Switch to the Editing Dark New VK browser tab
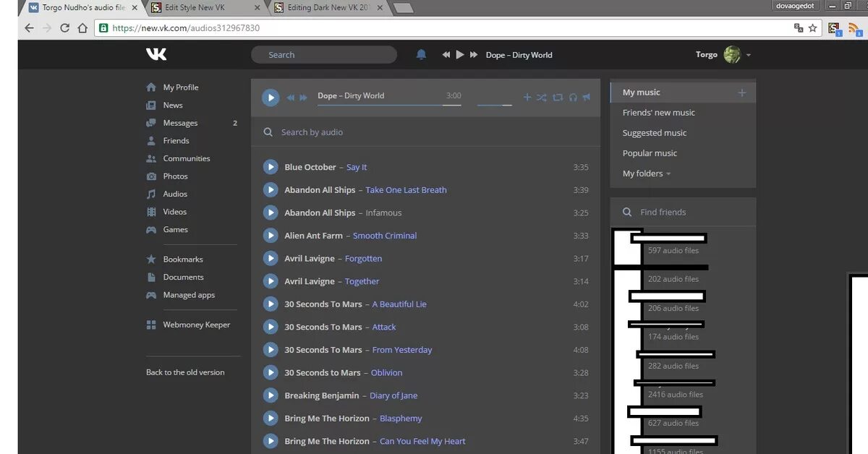This screenshot has height=454, width=868. click(330, 7)
